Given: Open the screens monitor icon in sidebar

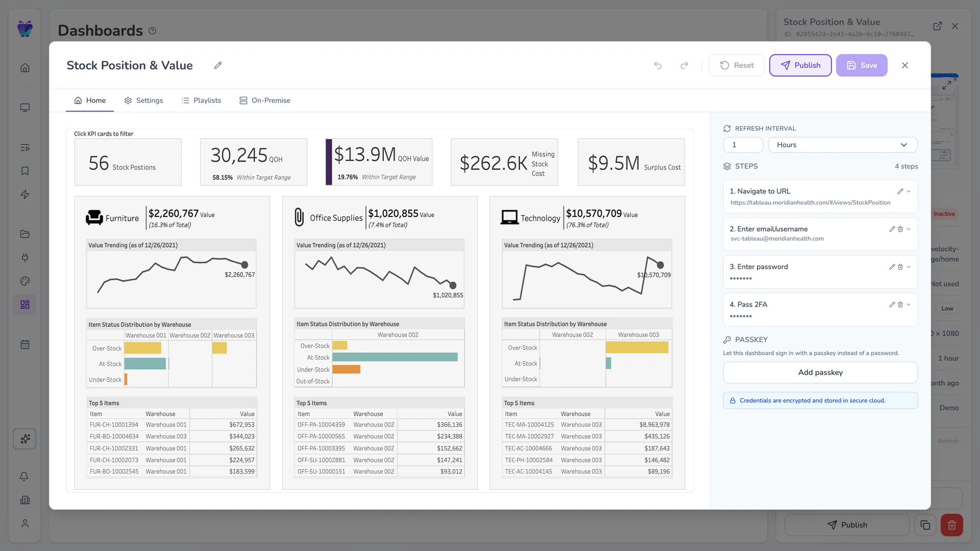Looking at the screenshot, I should 24,108.
